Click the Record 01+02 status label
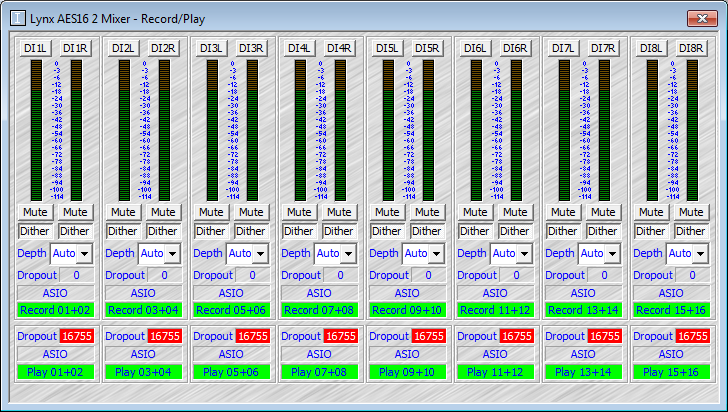The image size is (728, 412). [x=55, y=310]
